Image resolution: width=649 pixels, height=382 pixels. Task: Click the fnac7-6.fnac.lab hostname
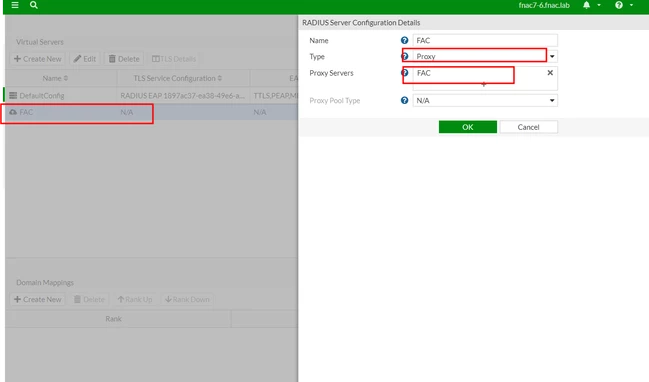(544, 5)
